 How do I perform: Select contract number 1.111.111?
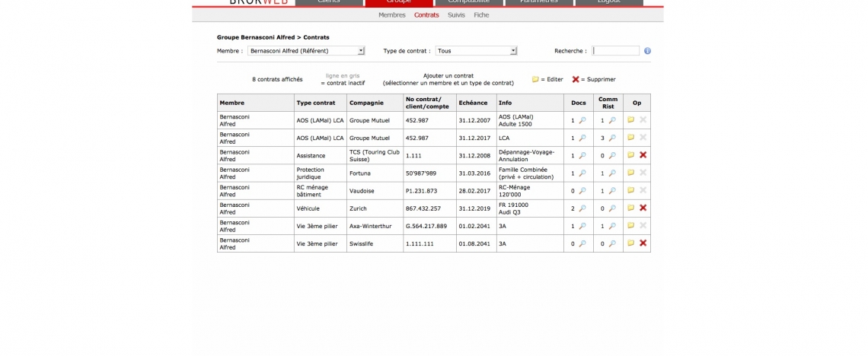(x=419, y=243)
